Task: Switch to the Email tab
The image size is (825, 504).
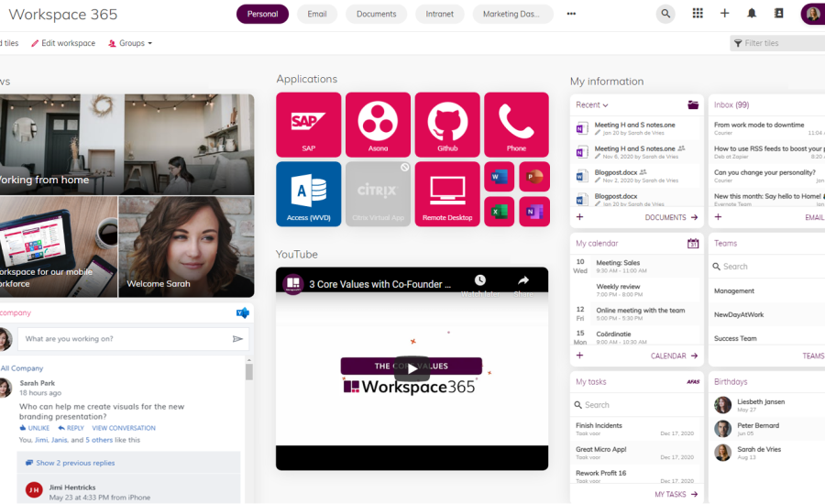Action: click(317, 14)
